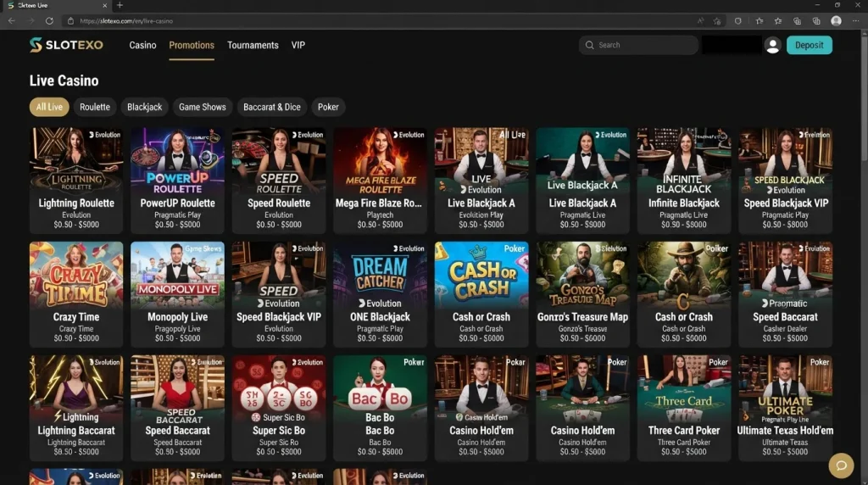Open a new browser tab
Viewport: 868px width, 485px height.
[120, 6]
